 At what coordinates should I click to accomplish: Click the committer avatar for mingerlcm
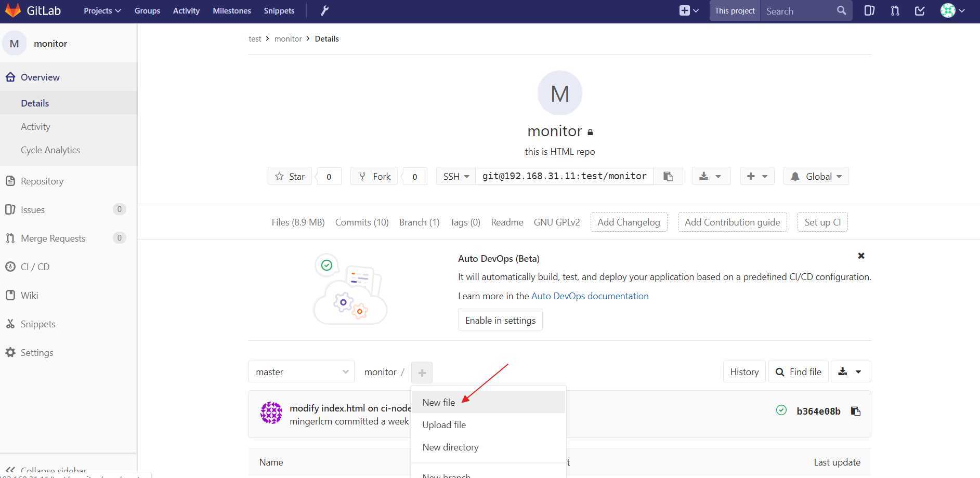[271, 413]
